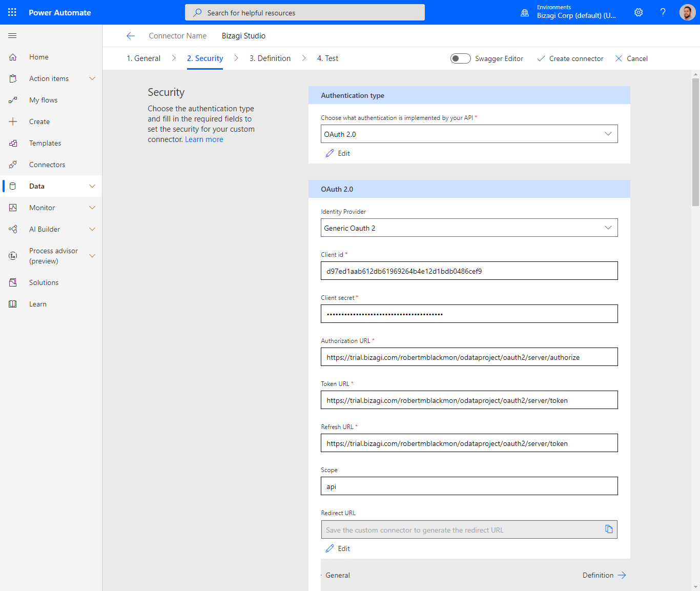This screenshot has width=700, height=591.
Task: Click the vertical scrollbar thumb
Action: [x=695, y=142]
